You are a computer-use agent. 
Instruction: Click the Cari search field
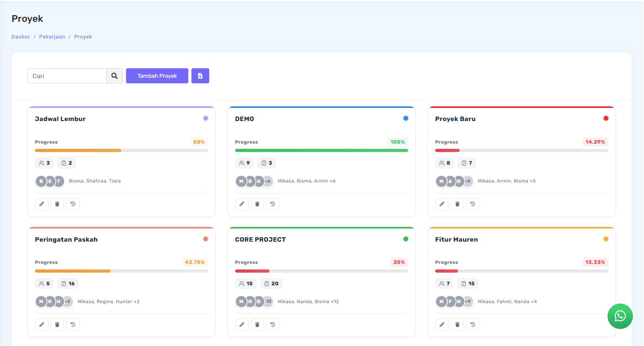click(x=67, y=76)
